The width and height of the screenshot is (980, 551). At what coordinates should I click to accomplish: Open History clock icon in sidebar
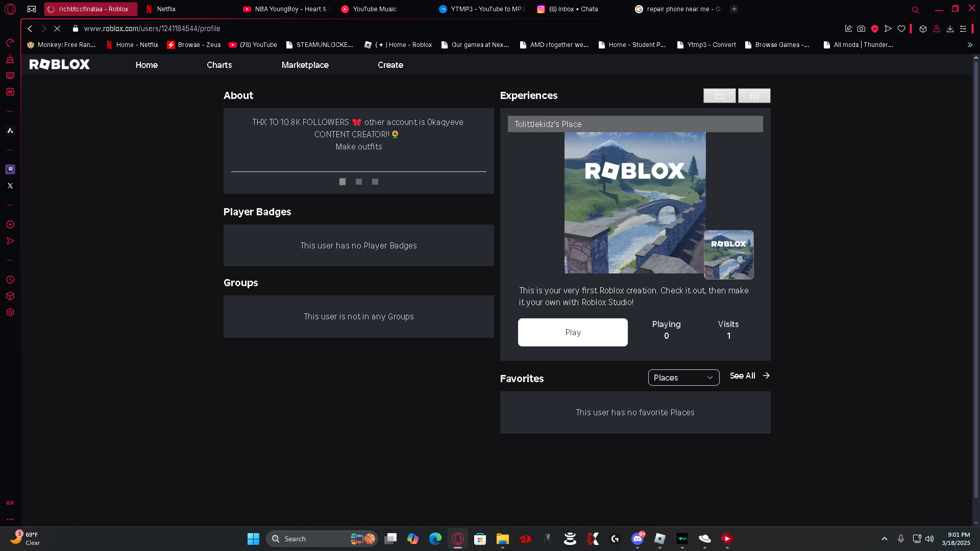pyautogui.click(x=10, y=280)
